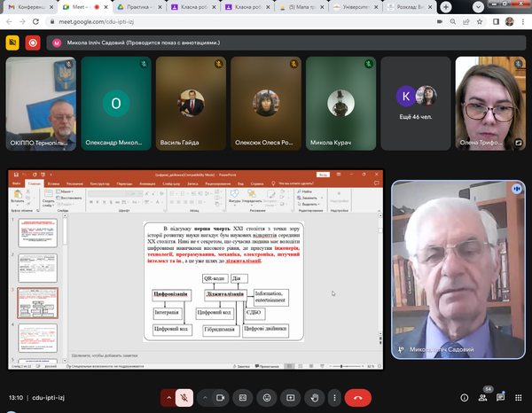Screen dimensions: 532x413
Task: Open the meeting chat panel
Action: 502,398
